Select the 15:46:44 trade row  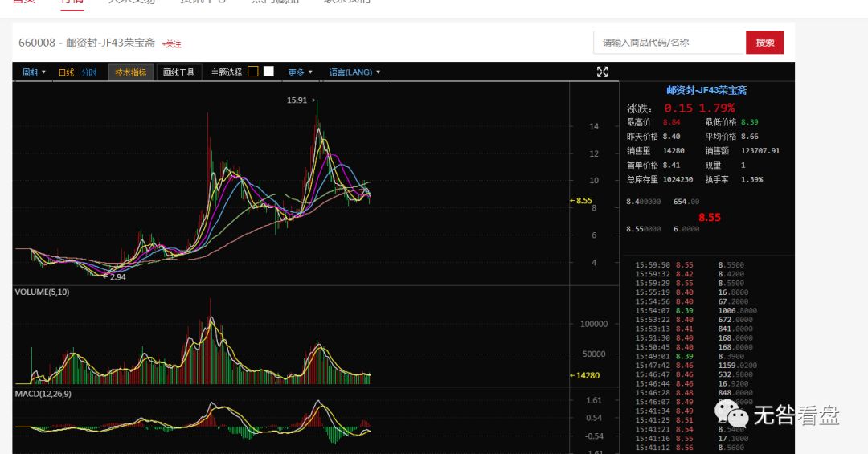click(692, 383)
